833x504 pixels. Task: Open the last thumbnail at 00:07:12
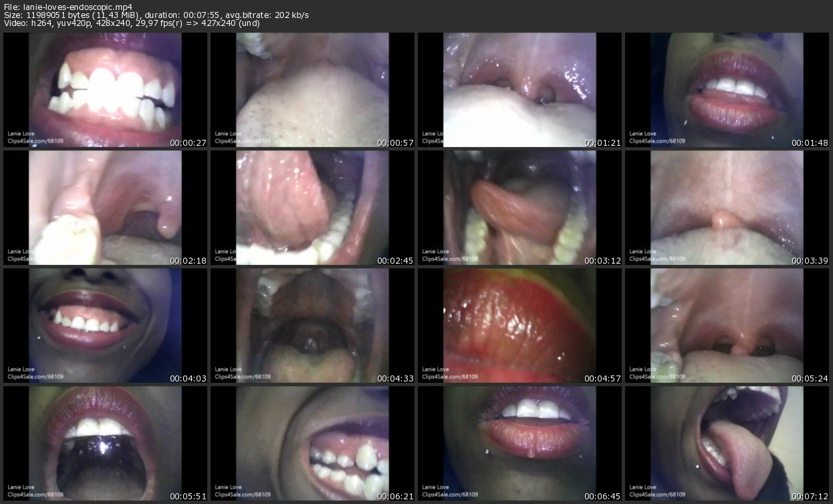(727, 442)
